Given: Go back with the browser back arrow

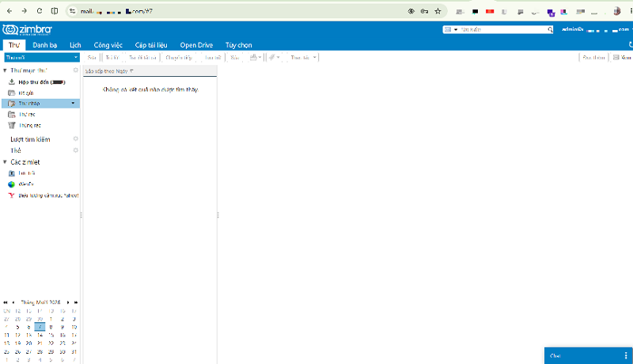Looking at the screenshot, I should click(x=9, y=11).
